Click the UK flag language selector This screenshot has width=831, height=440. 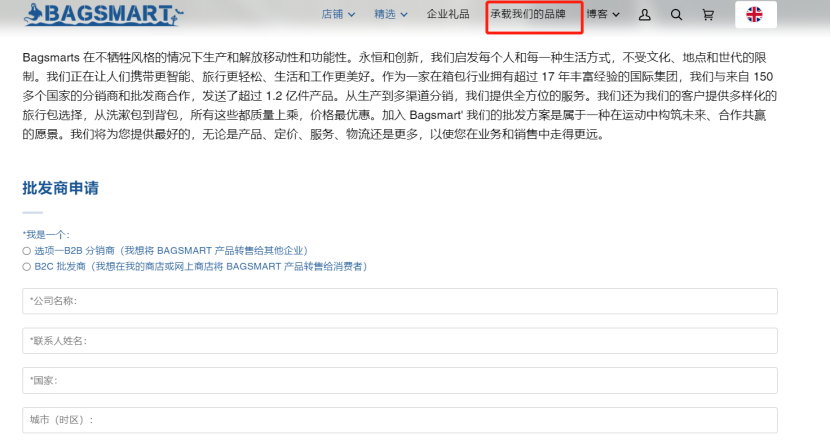coord(756,14)
